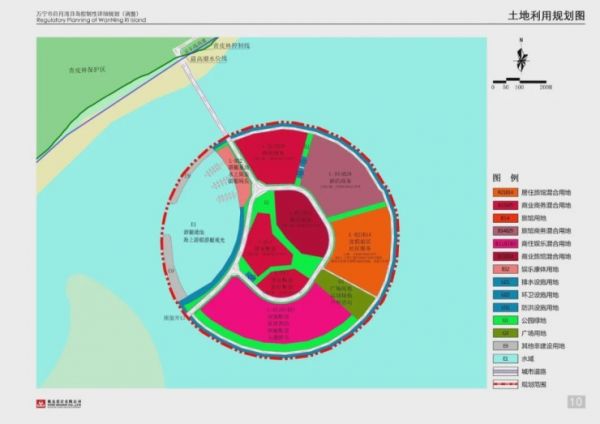Click the causeway bridge to the island

point(205,100)
